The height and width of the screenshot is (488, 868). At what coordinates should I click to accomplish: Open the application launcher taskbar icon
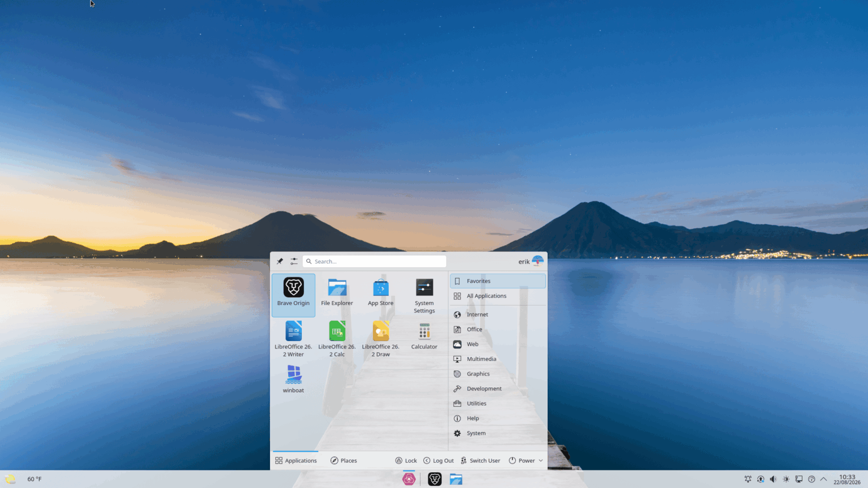tap(409, 479)
